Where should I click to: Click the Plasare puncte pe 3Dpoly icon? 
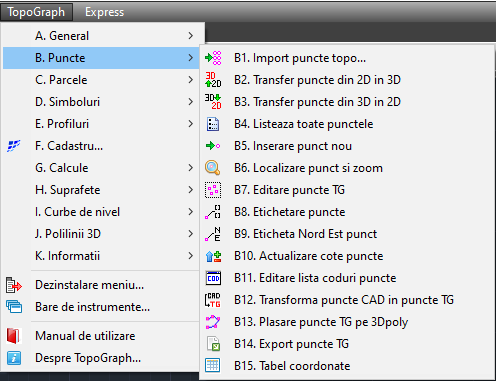(x=213, y=322)
